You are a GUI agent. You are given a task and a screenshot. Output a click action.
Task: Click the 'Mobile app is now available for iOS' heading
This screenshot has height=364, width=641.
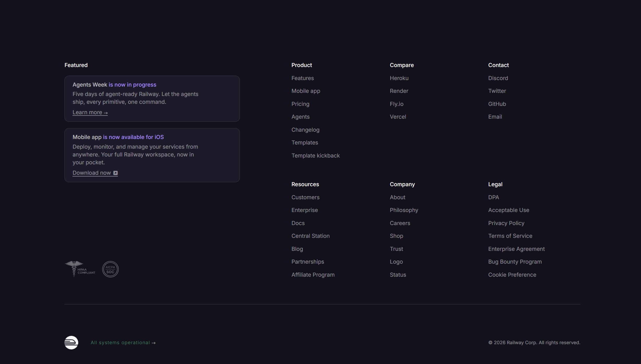(x=118, y=137)
